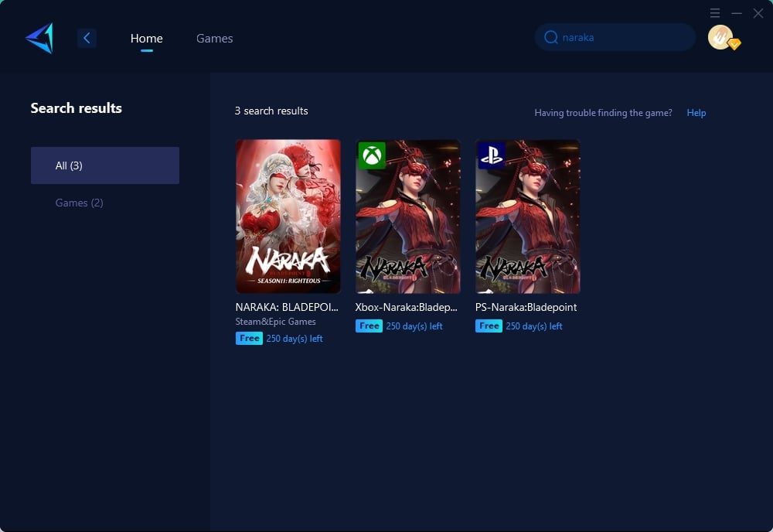Select the Games (2) filter

pos(80,203)
